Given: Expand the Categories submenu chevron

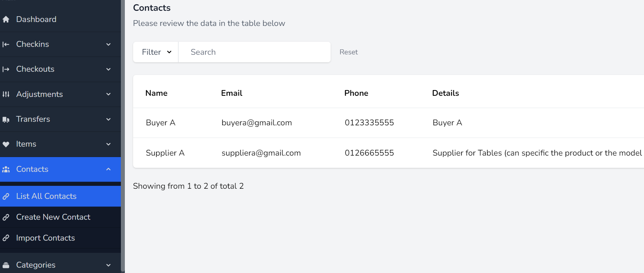Looking at the screenshot, I should click(108, 265).
